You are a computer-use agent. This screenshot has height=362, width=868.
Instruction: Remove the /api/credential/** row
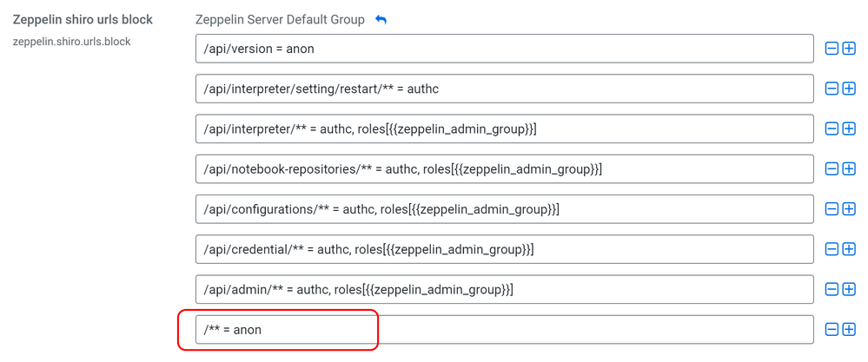click(832, 249)
